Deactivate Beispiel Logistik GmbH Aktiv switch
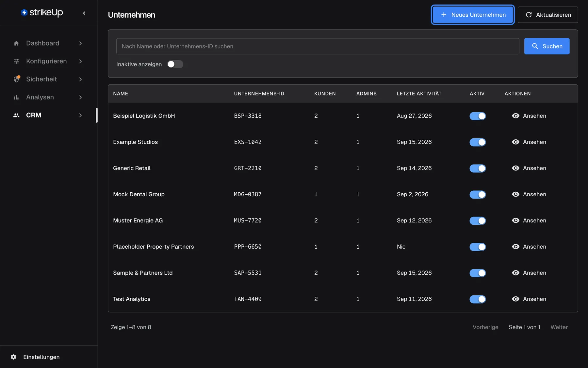Screen dimensions: 588x368 [478, 116]
